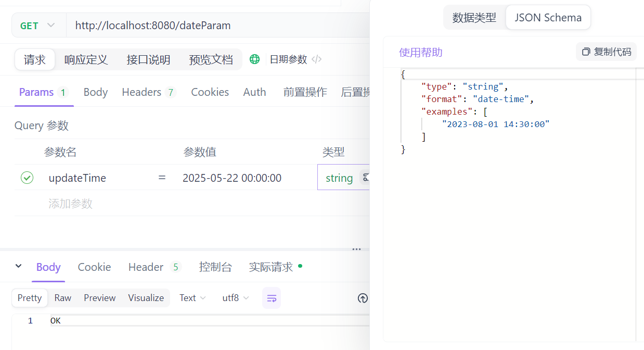
Task: Switch to the 请求 tab
Action: [35, 59]
